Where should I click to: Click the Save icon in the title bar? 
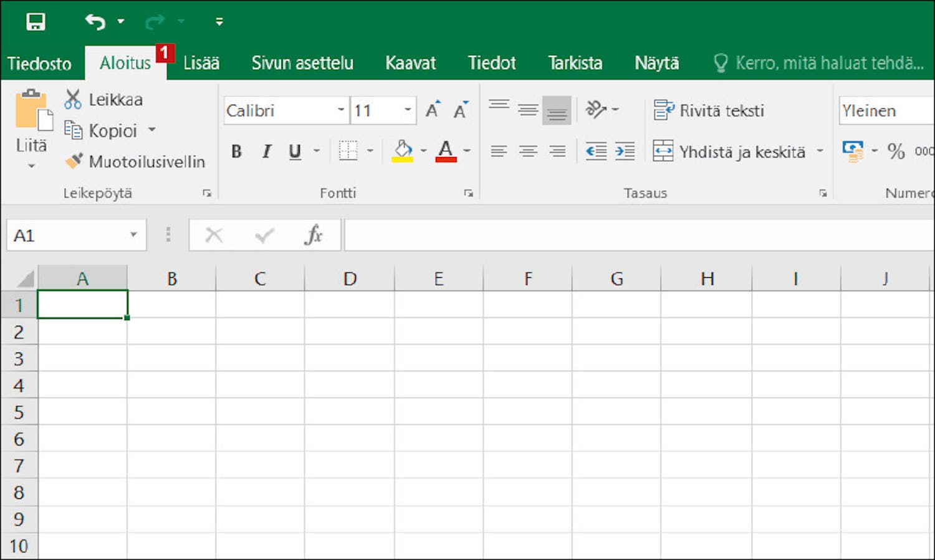36,22
